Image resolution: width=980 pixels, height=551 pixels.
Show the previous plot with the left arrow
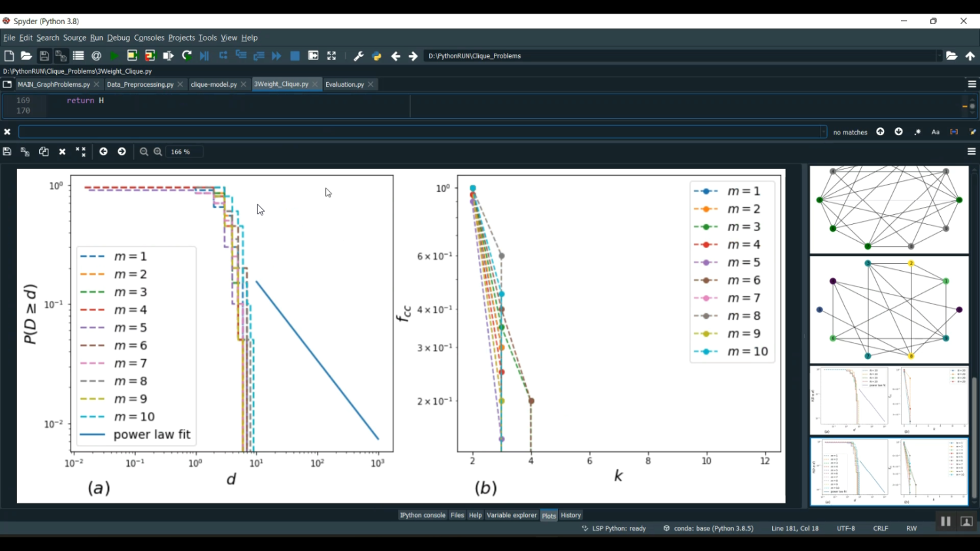click(103, 151)
